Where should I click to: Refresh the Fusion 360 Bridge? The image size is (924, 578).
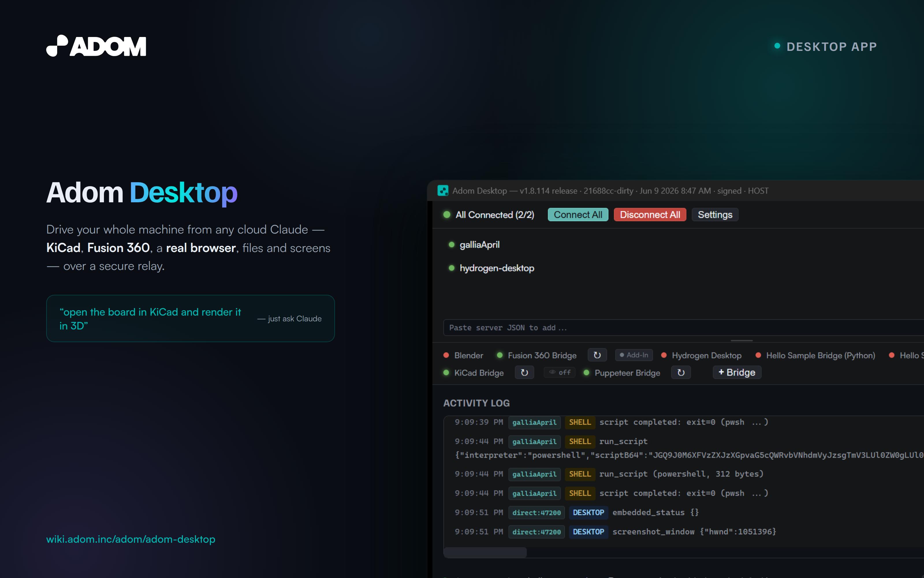click(597, 355)
